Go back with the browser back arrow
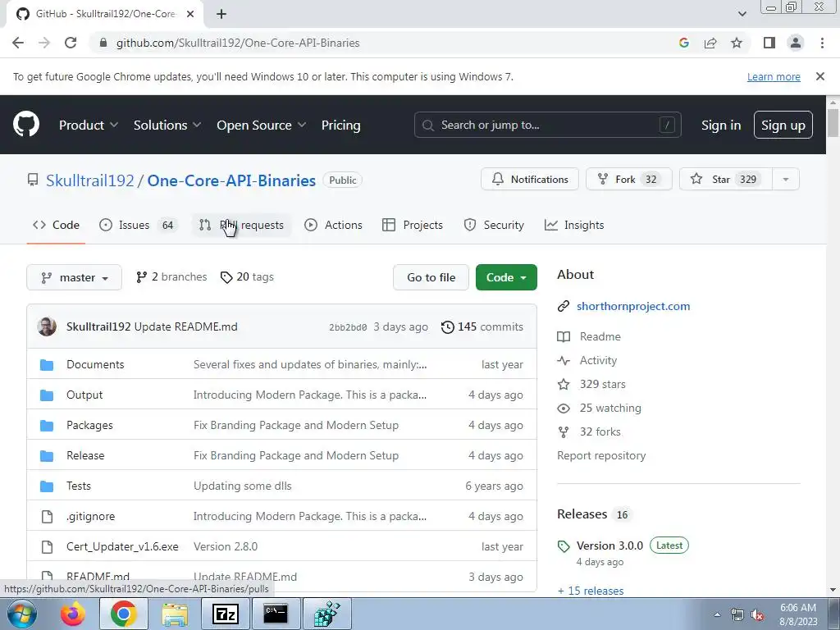840x630 pixels. click(18, 43)
